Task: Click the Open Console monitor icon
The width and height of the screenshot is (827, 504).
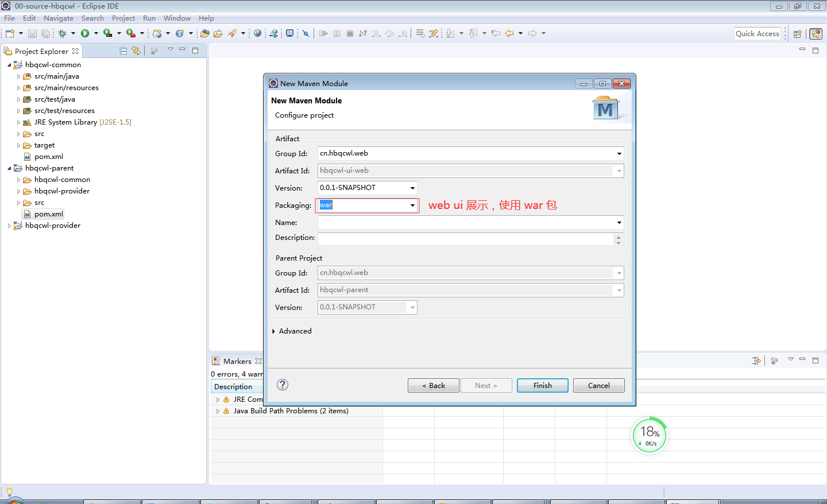Action: pyautogui.click(x=290, y=33)
